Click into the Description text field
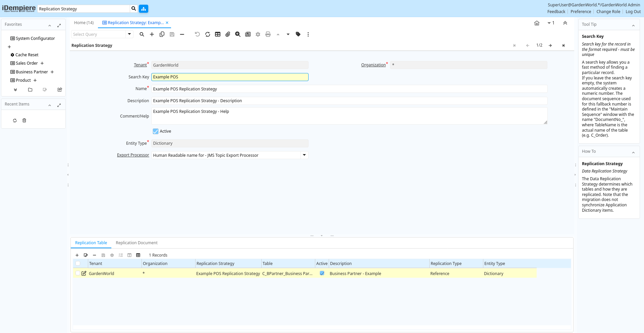Screen dimensions: 644x333 (x=349, y=101)
